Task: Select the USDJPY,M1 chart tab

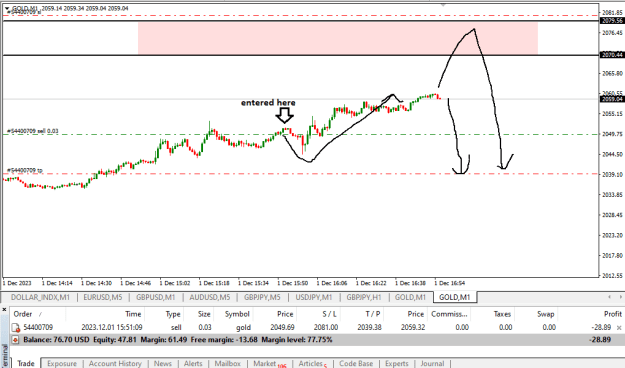Action: click(314, 297)
